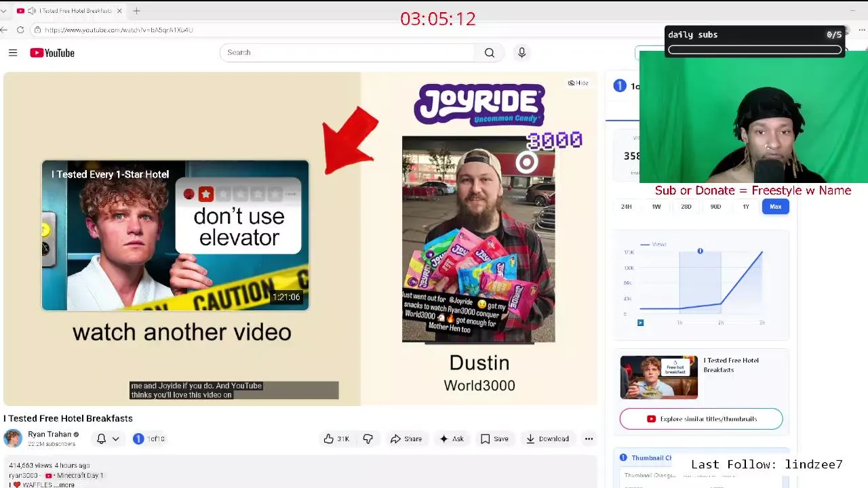Dislike the video
Viewport: 868px width, 488px height.
click(368, 439)
